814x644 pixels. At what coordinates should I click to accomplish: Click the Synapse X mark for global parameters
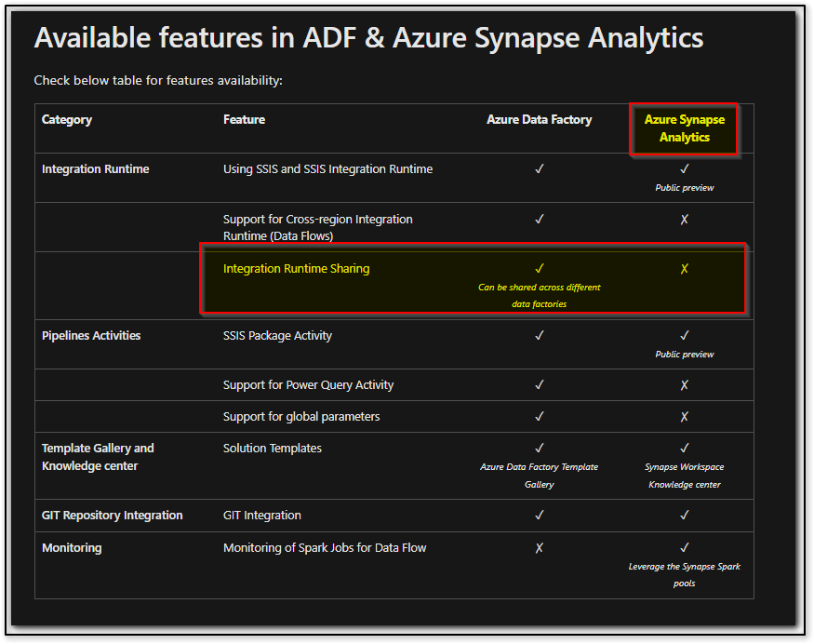tap(684, 417)
